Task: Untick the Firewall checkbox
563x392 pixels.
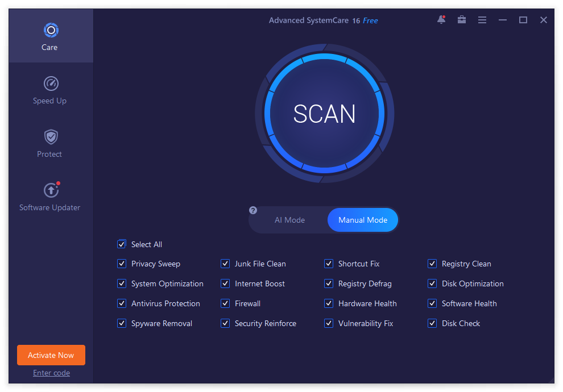Action: 225,303
